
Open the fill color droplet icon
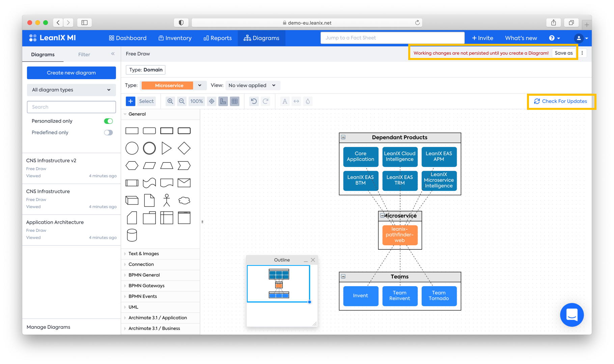pyautogui.click(x=308, y=101)
